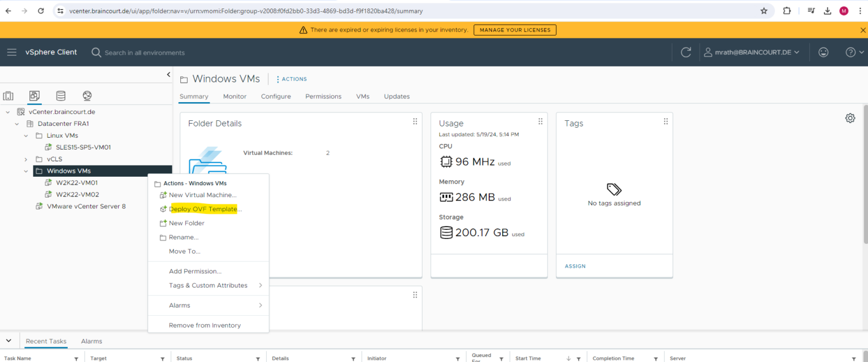The image size is (868, 362).
Task: Switch to the Hosts and Clusters inventory view
Action: (8, 96)
